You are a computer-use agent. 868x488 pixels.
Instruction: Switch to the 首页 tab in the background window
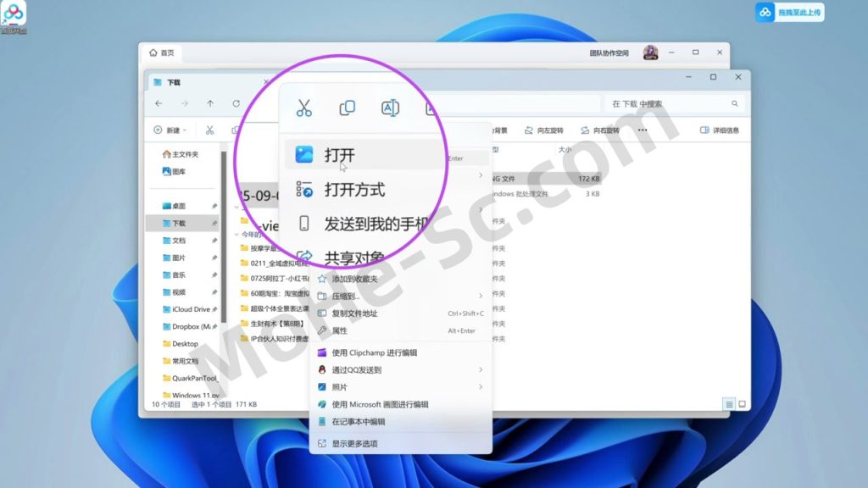[163, 52]
